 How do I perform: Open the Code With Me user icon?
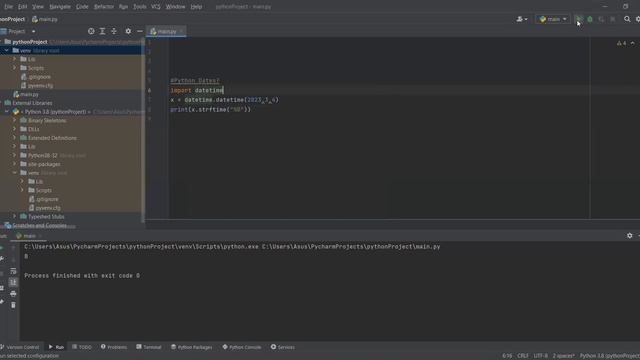click(522, 19)
